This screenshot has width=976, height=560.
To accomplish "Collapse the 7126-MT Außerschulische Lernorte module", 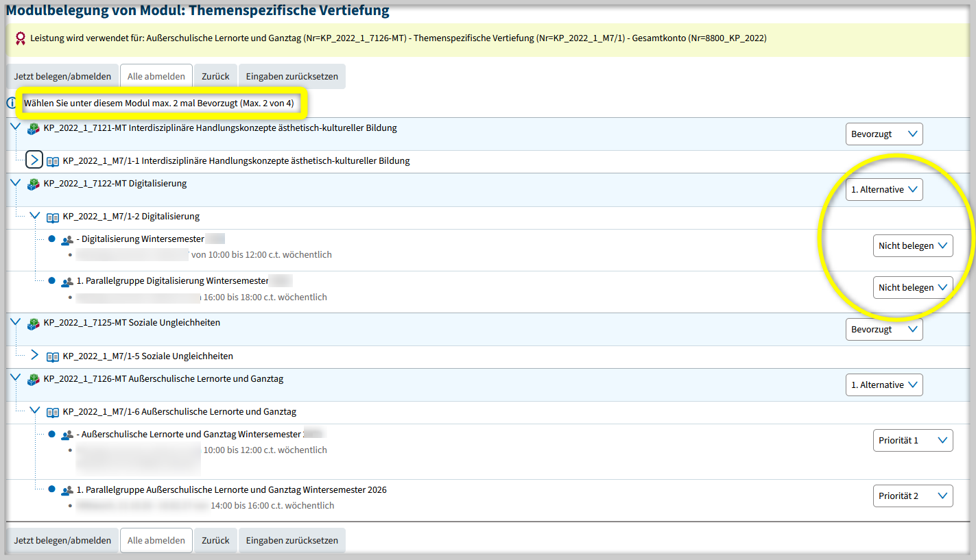I will 15,378.
